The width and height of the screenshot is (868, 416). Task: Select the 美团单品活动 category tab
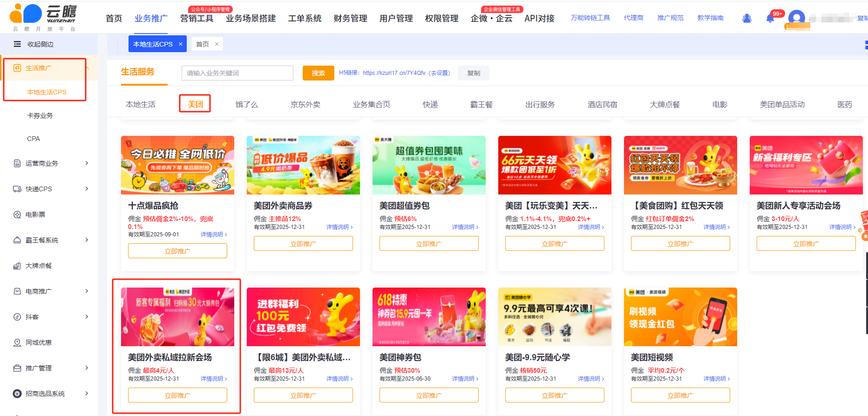782,104
